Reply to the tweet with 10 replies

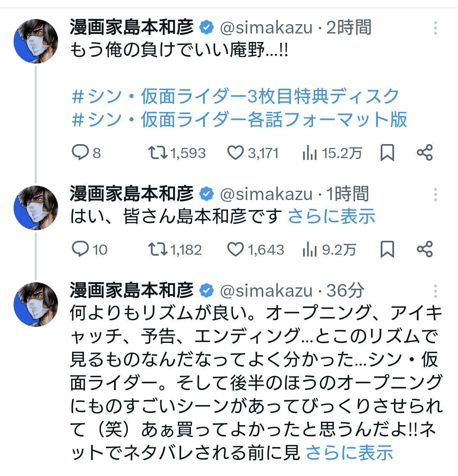point(80,249)
